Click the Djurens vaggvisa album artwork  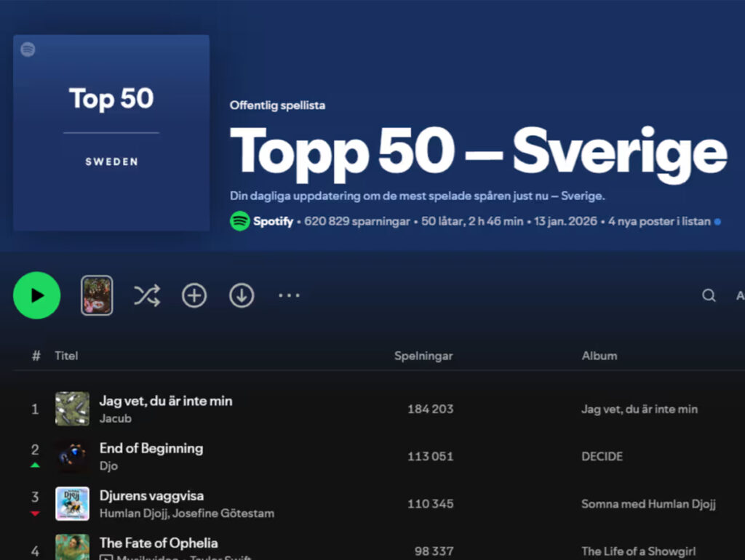point(72,504)
